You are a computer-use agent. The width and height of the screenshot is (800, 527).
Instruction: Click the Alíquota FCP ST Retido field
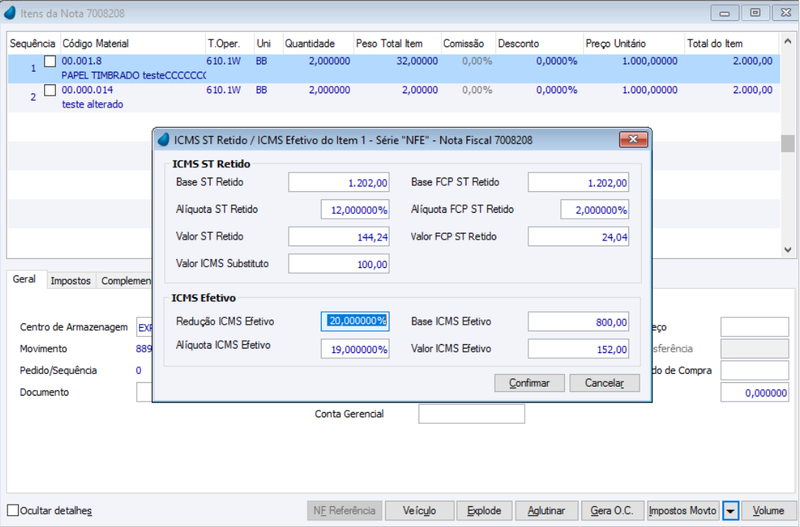pos(595,210)
